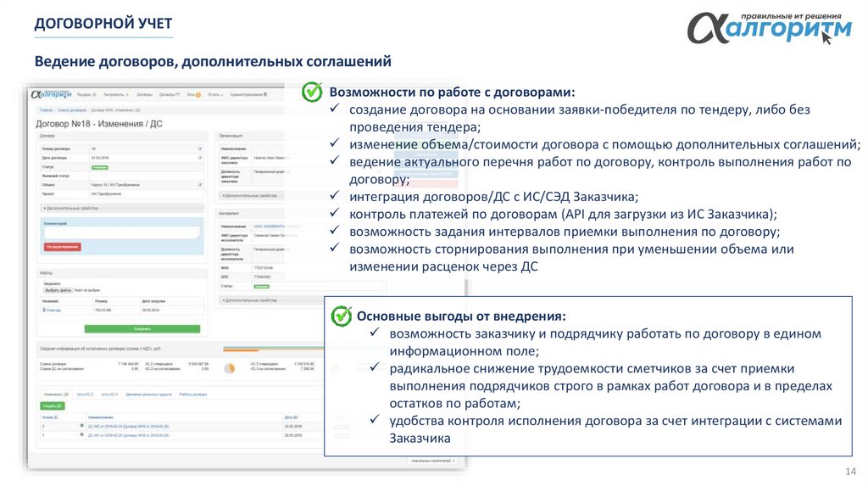Image resolution: width=868 pixels, height=487 pixels.
Task: Click the heading Основные выгоды от внедрения
Action: click(460, 316)
